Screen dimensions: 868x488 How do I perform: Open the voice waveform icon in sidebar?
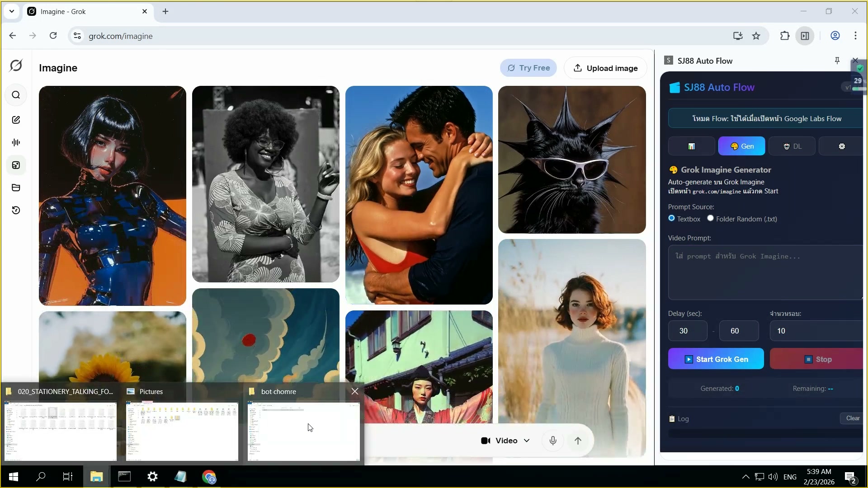point(16,142)
